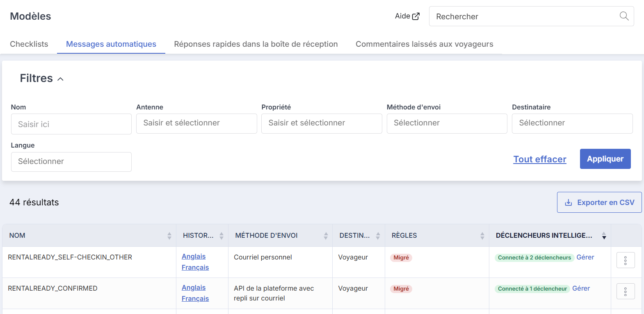The image size is (644, 314).
Task: Click Exporter en CSV button
Action: coord(599,203)
